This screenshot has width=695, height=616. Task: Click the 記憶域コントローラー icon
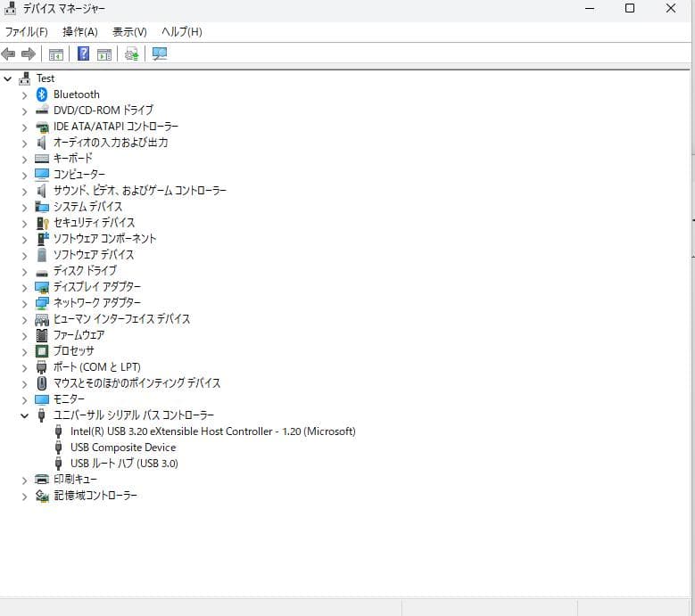pos(42,496)
